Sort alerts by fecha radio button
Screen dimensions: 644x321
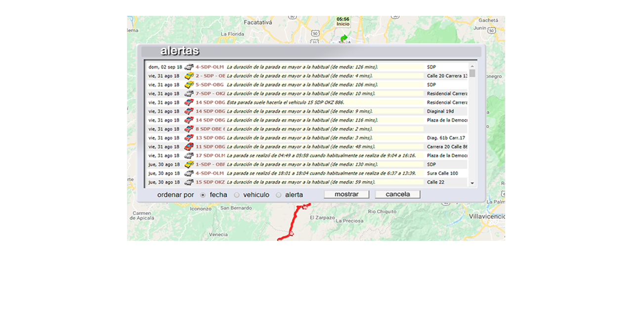(203, 195)
